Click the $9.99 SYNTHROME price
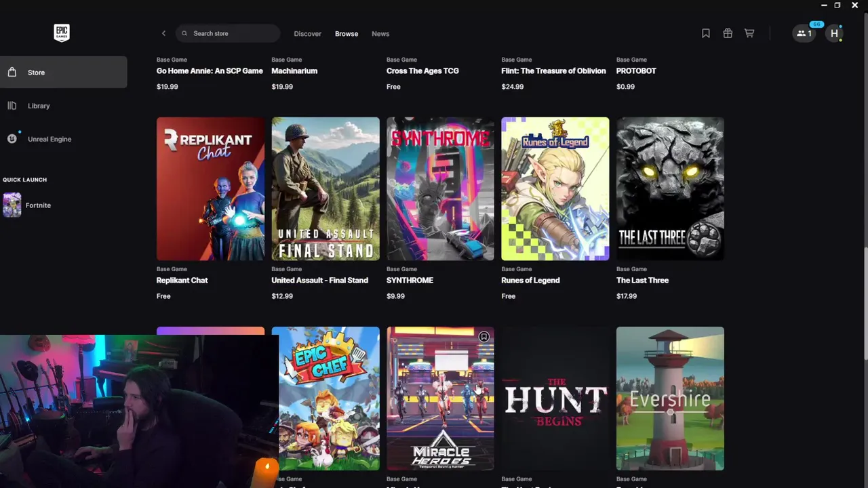The width and height of the screenshot is (868, 488). click(395, 296)
